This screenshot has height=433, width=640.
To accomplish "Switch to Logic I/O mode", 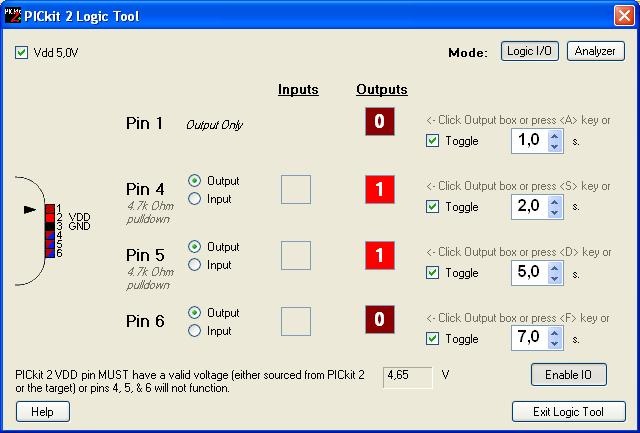I will pyautogui.click(x=529, y=51).
